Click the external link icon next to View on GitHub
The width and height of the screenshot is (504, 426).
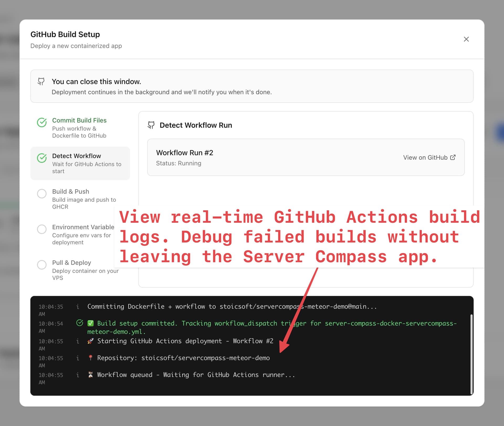453,157
